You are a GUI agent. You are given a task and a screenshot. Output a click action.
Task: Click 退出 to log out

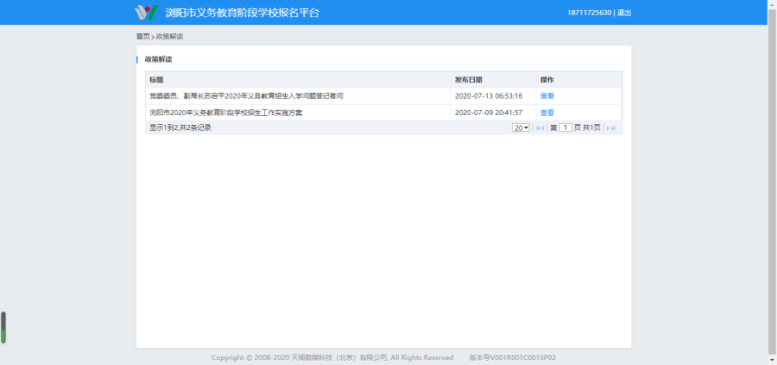point(624,13)
